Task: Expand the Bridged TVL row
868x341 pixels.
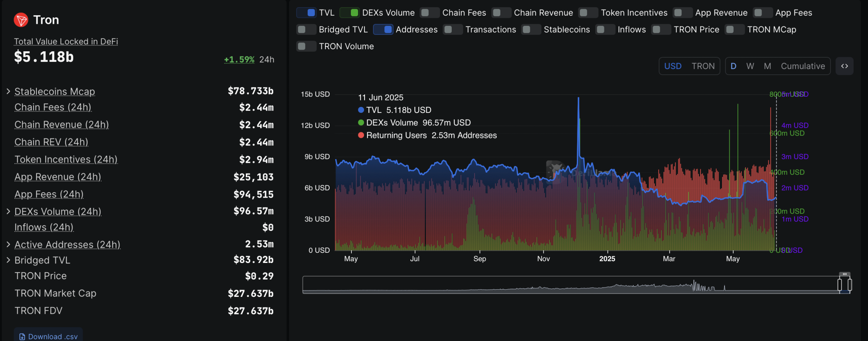Action: pos(8,260)
